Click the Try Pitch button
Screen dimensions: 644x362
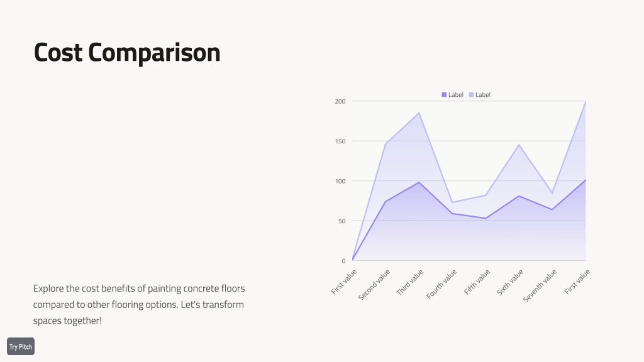pyautogui.click(x=21, y=346)
